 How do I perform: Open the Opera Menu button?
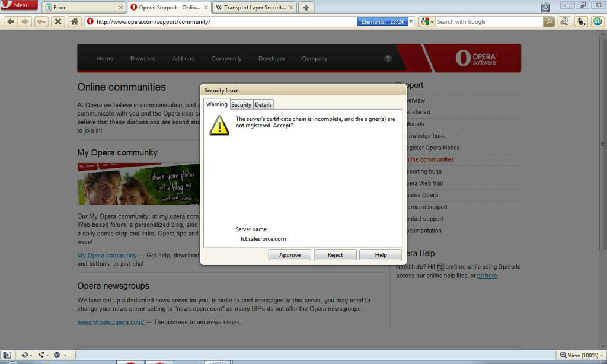[18, 5]
